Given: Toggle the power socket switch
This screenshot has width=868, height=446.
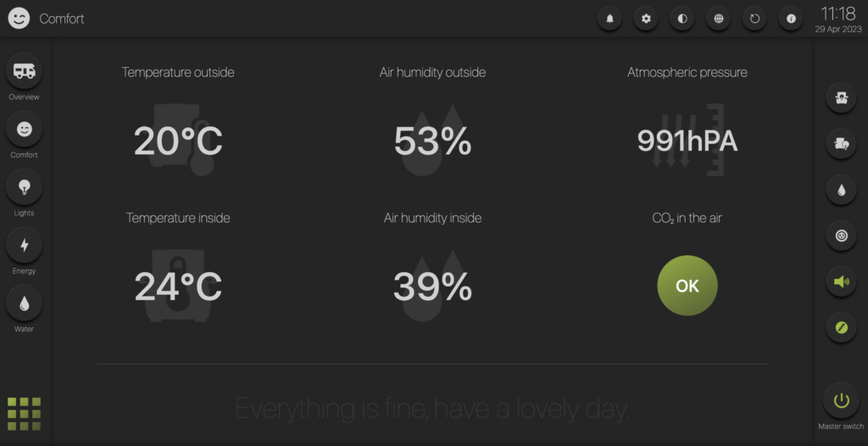Looking at the screenshot, I should (x=842, y=236).
